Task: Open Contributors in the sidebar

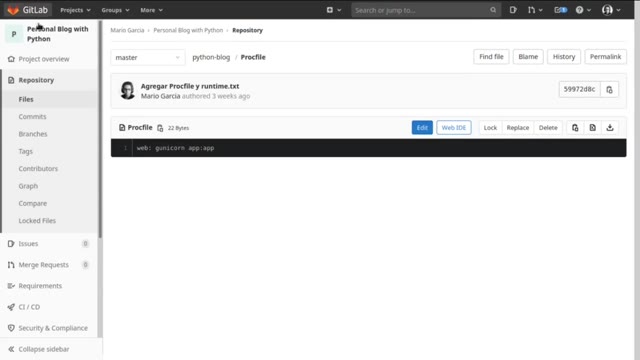Action: (38, 169)
